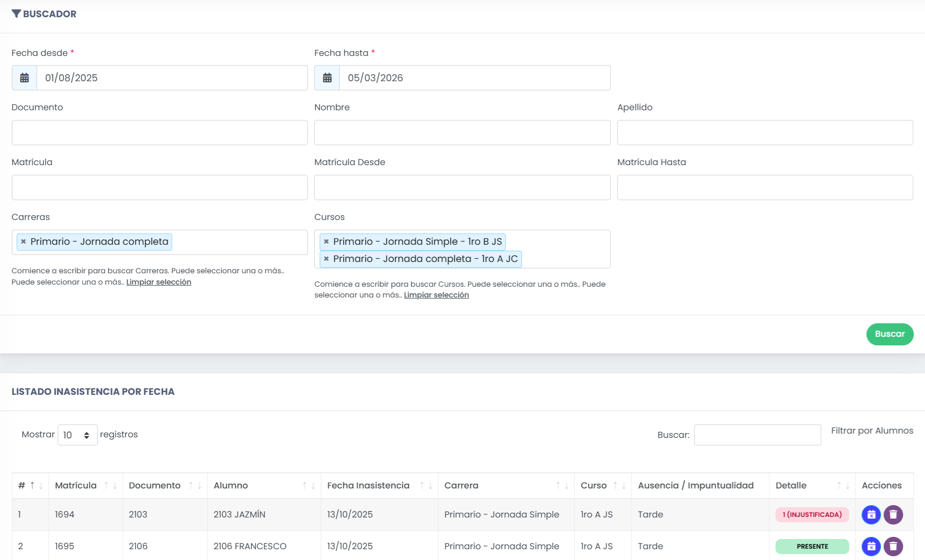925x560 pixels.
Task: Open the Fecha desde calendar icon
Action: 25,78
